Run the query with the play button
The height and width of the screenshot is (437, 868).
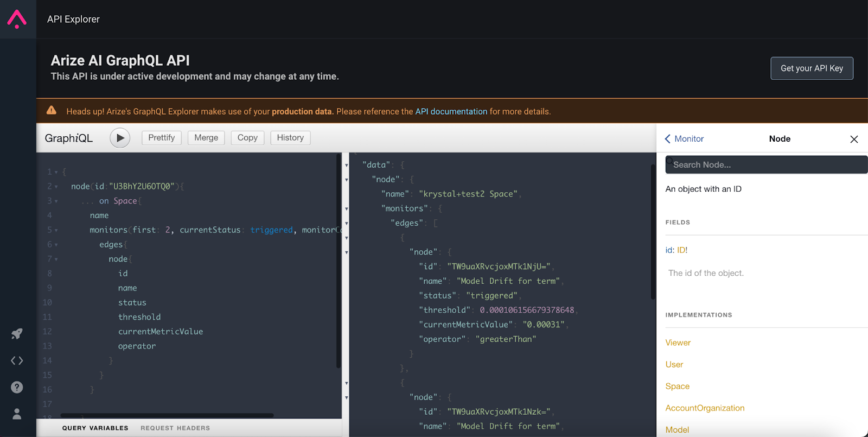[x=120, y=138]
